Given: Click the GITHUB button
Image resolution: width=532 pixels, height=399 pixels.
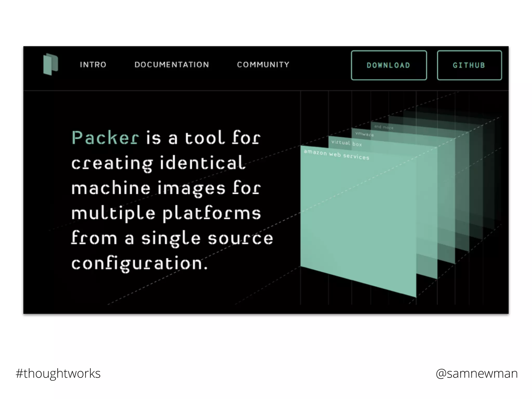Looking at the screenshot, I should coord(469,65).
